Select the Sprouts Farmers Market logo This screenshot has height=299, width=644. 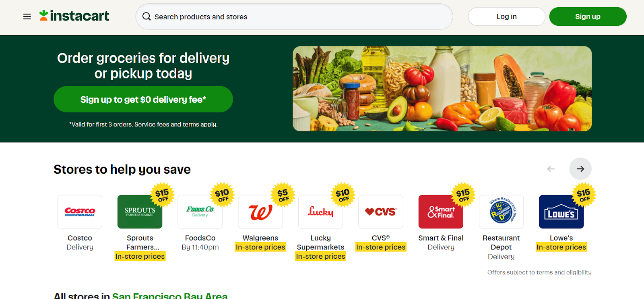click(x=140, y=212)
